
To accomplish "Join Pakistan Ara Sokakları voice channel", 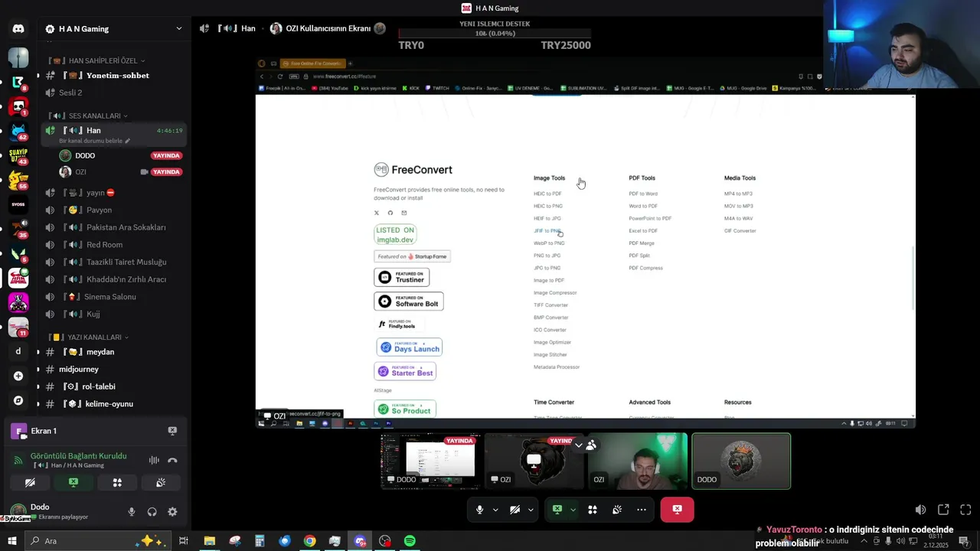I will pyautogui.click(x=115, y=227).
